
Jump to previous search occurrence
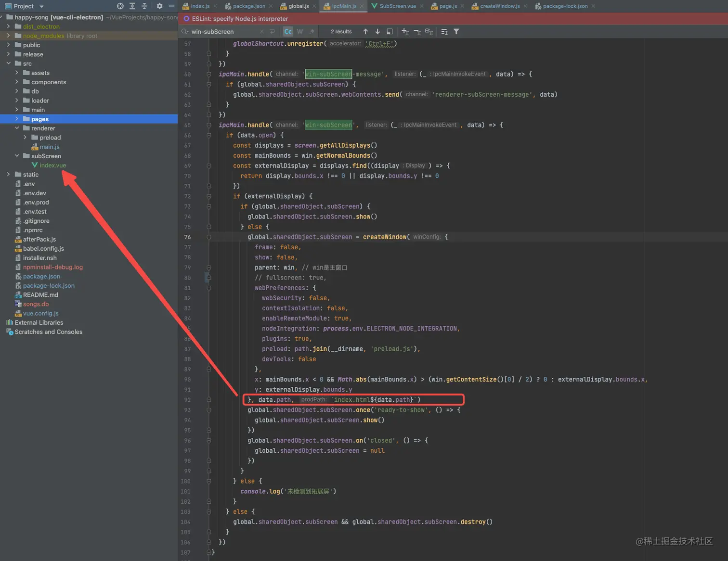365,32
